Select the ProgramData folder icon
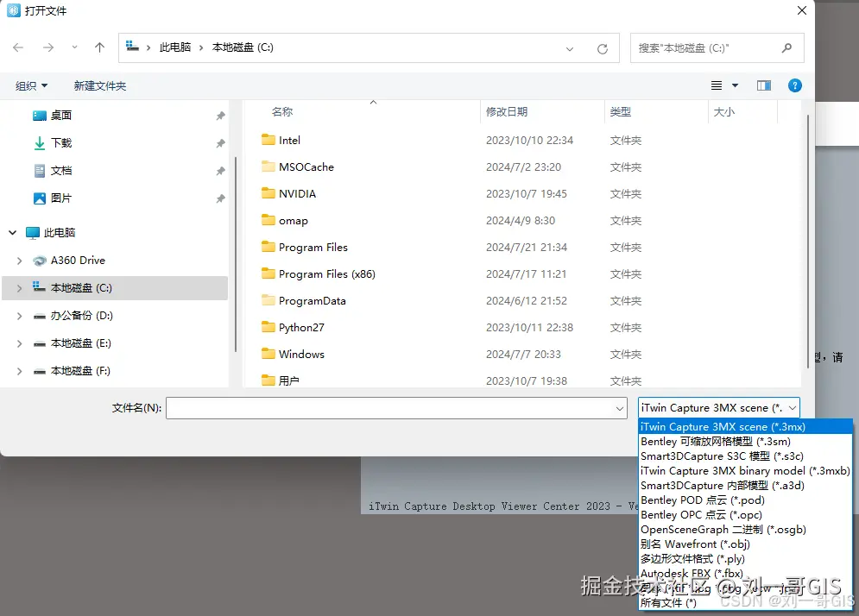Image resolution: width=859 pixels, height=616 pixels. click(x=268, y=300)
